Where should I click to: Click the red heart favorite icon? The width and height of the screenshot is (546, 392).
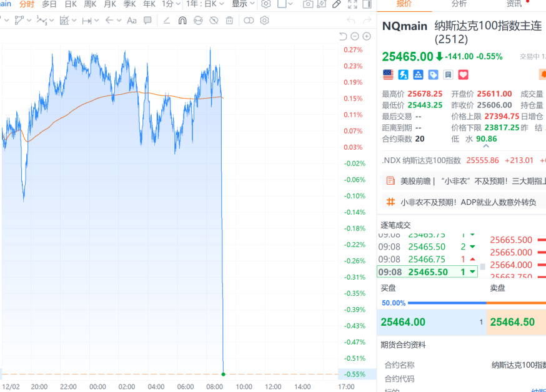point(463,75)
